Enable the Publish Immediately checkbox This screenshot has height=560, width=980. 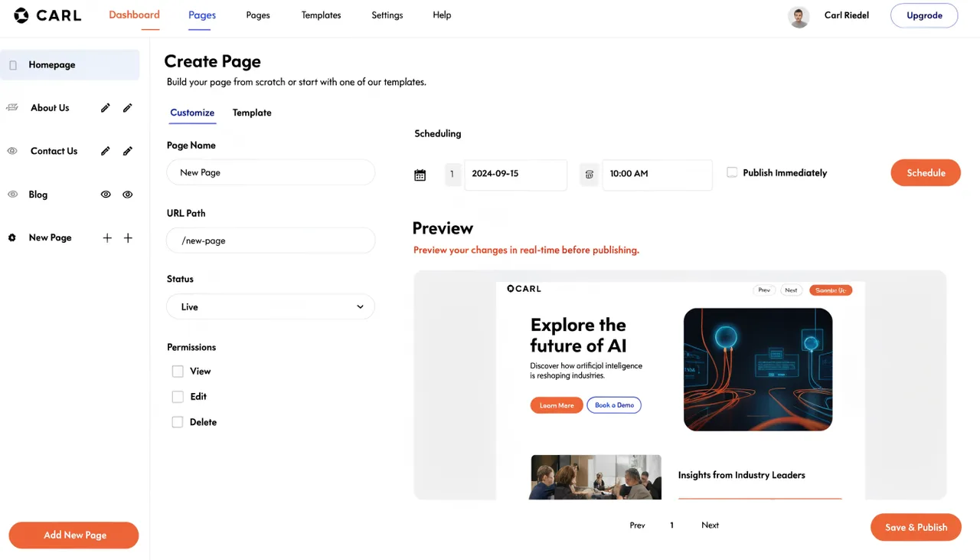[x=732, y=172]
